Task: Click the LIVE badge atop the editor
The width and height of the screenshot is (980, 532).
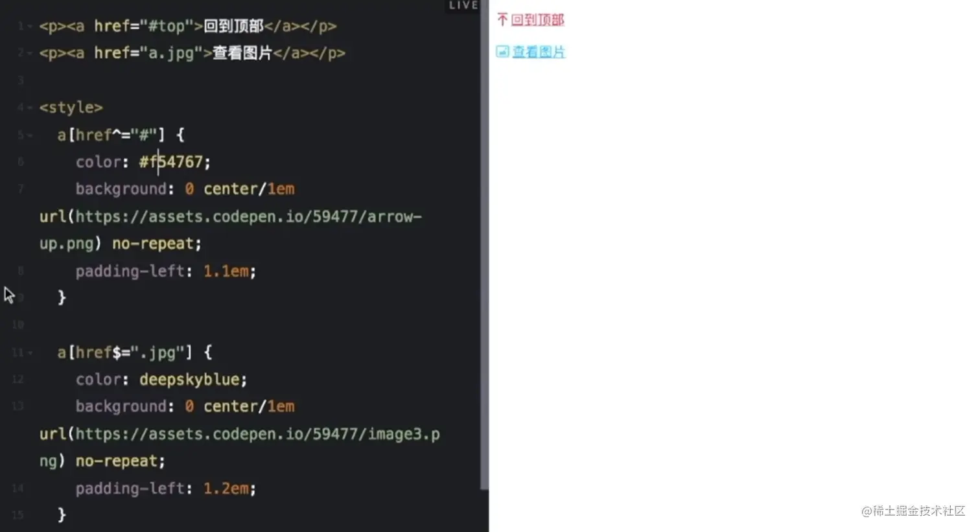Action: tap(463, 5)
